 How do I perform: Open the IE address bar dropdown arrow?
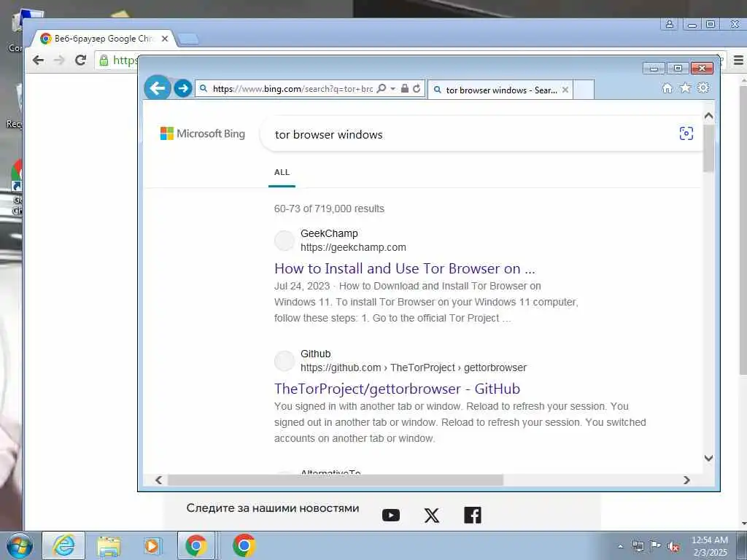pos(392,88)
